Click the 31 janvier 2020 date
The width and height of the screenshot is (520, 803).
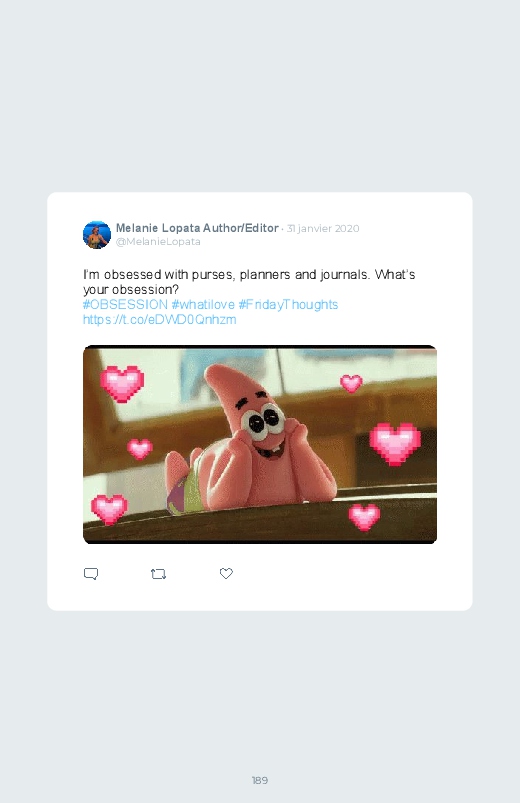pyautogui.click(x=323, y=228)
